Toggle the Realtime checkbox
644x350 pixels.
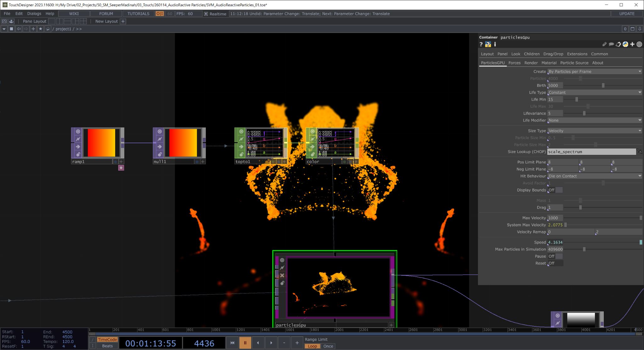tap(206, 14)
